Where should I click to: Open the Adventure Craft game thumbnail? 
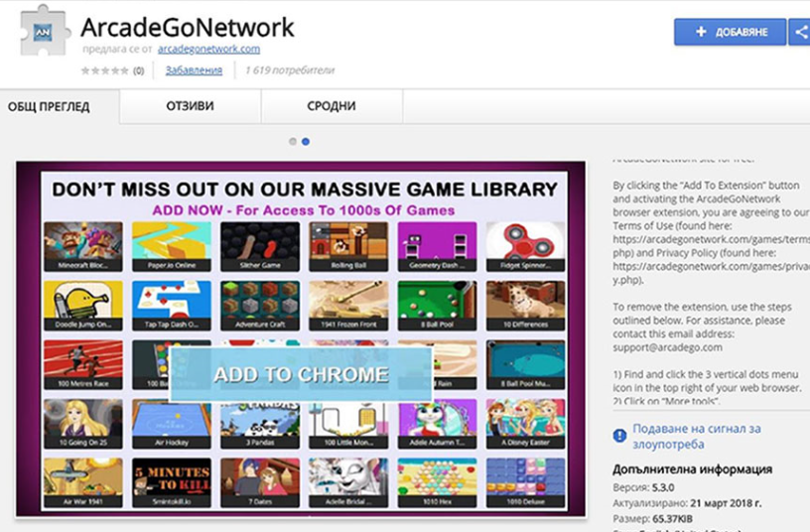(260, 306)
